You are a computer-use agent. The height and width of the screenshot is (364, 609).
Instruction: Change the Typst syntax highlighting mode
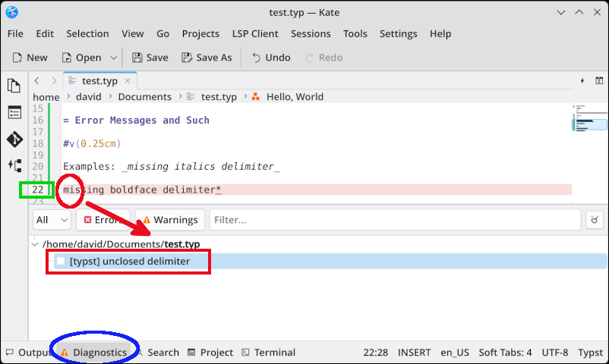tap(590, 353)
